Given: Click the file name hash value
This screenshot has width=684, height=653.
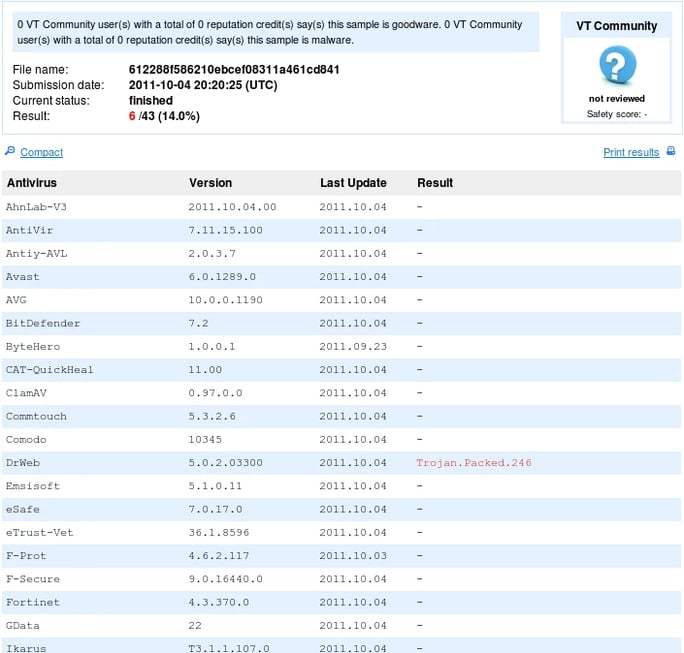Looking at the screenshot, I should click(235, 70).
